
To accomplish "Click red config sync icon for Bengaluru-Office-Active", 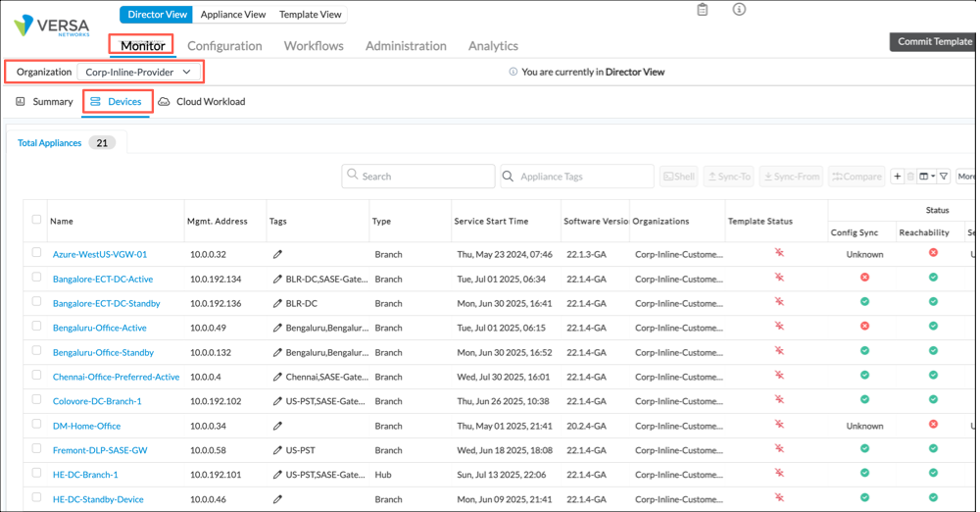I will (865, 326).
